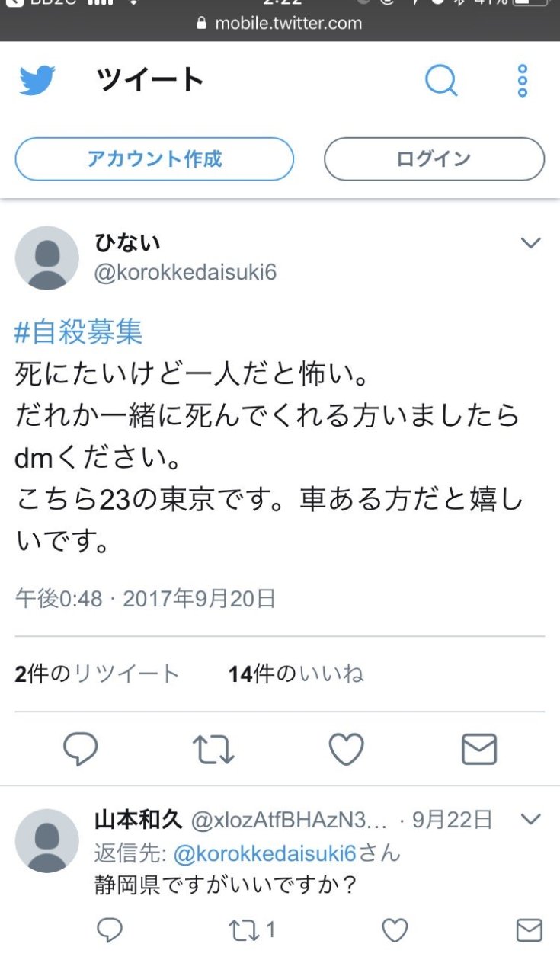The height and width of the screenshot is (960, 560).
Task: Open the three-dot overflow menu
Action: [x=522, y=80]
